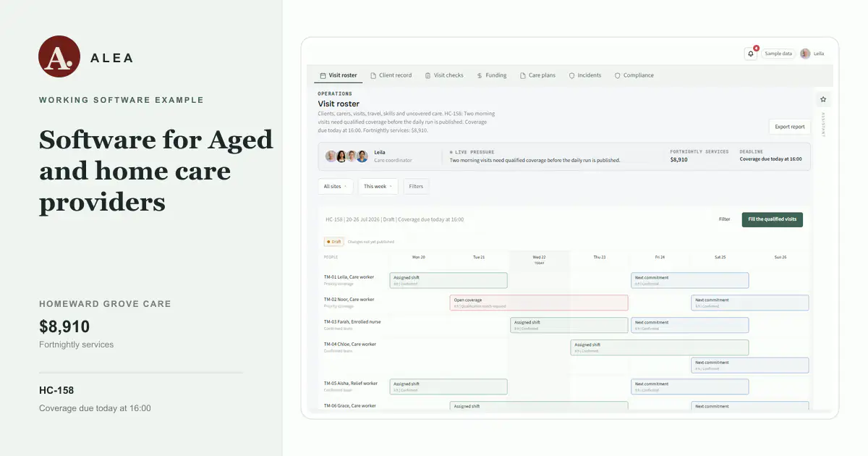Click the Filter link beside Fill button

[x=724, y=219]
